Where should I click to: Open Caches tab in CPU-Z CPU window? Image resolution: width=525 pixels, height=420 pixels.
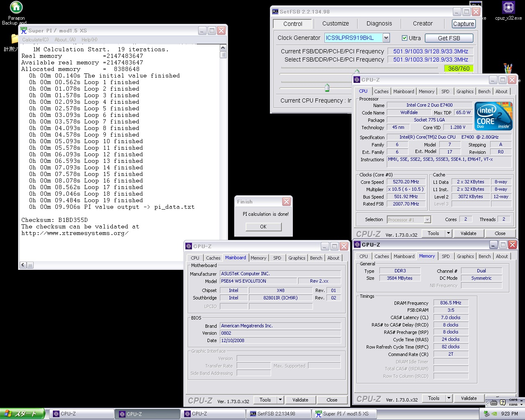[x=381, y=91]
